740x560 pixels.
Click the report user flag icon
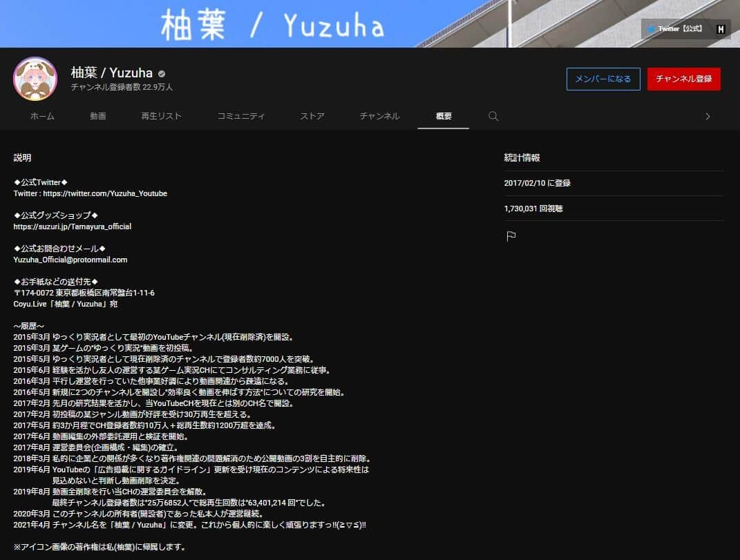[511, 236]
